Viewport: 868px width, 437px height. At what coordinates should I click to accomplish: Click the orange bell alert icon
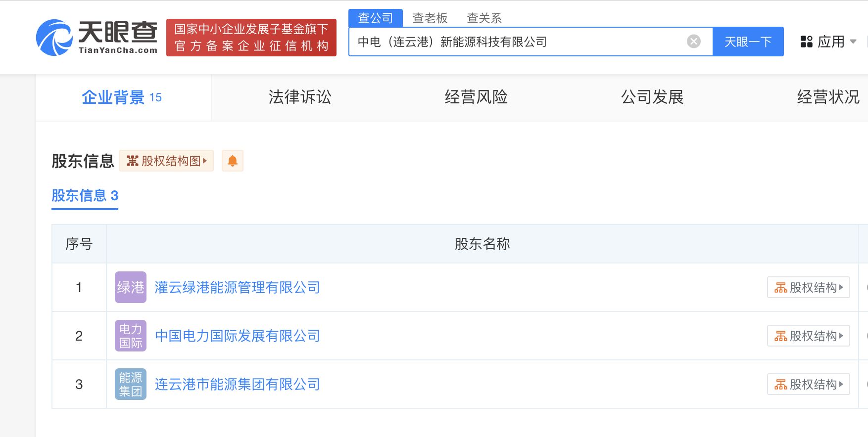point(233,161)
